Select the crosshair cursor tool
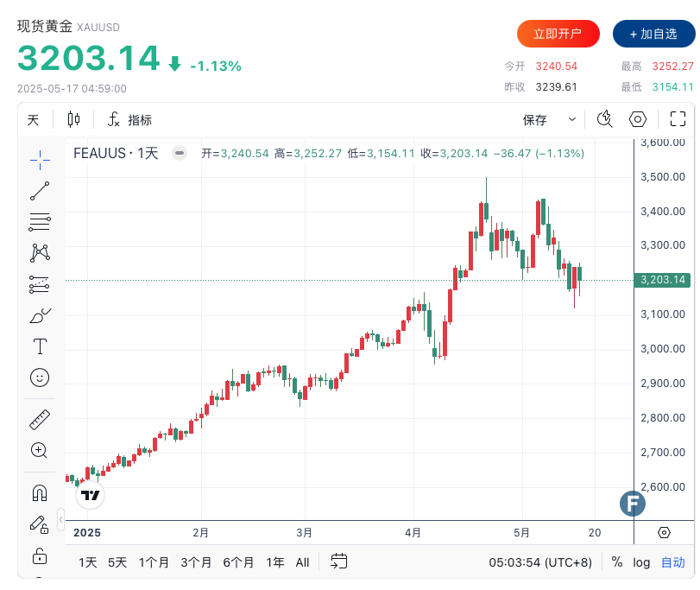The width and height of the screenshot is (700, 590). pyautogui.click(x=40, y=159)
